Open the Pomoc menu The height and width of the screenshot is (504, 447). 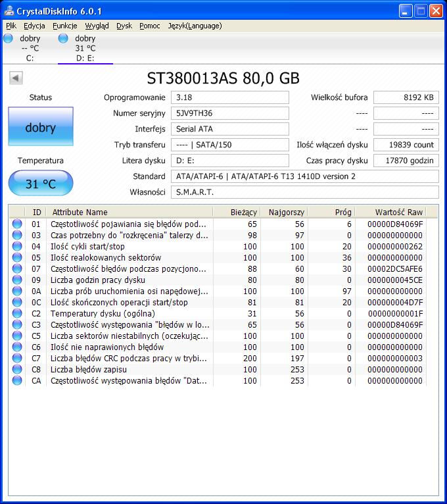click(150, 26)
